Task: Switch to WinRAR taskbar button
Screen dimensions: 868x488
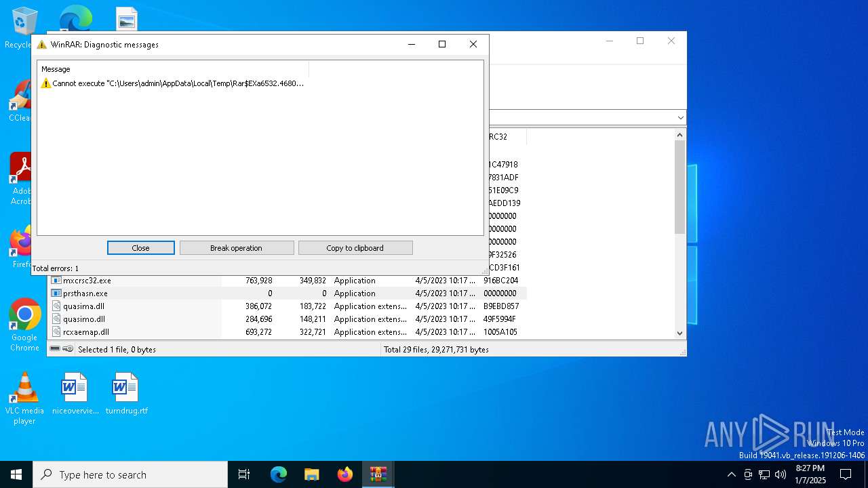Action: [378, 474]
